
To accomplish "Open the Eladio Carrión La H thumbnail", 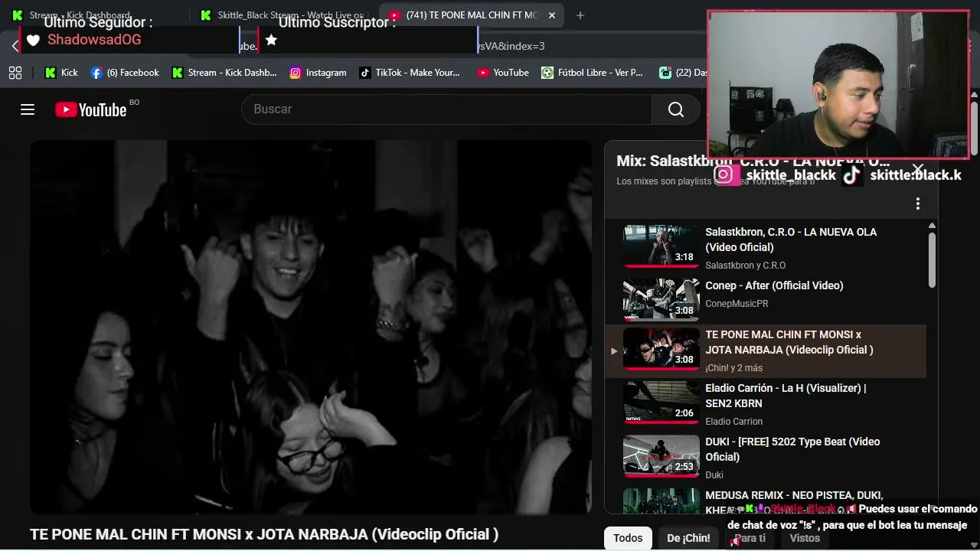I will pos(661,403).
